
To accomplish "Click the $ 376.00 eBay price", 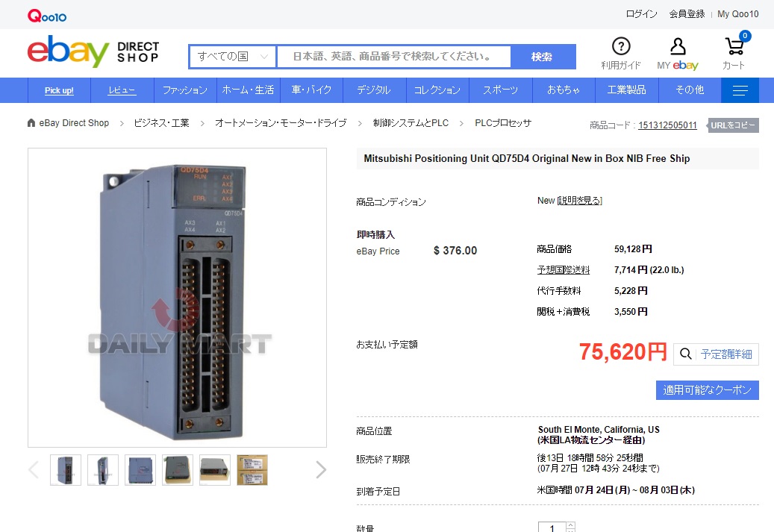I will pyautogui.click(x=455, y=251).
